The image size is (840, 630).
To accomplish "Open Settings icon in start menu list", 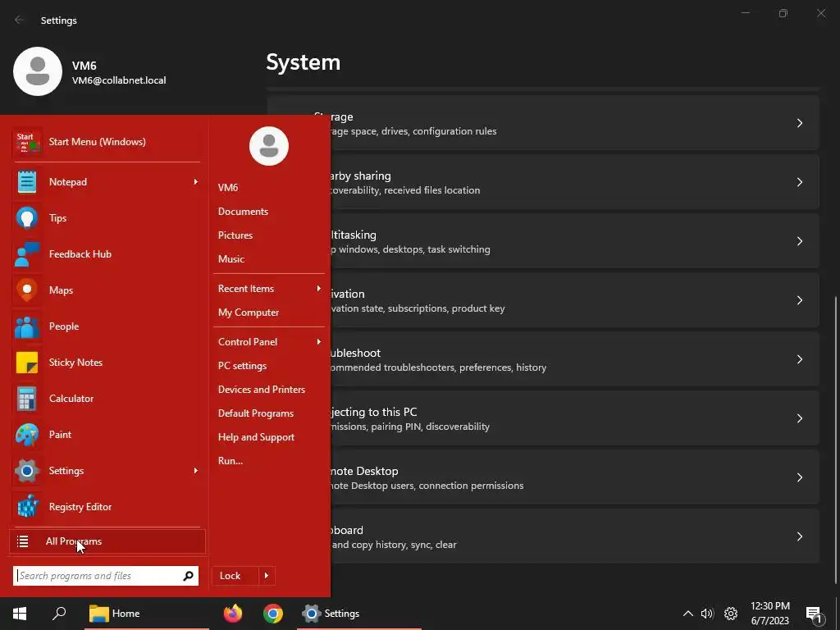I will [27, 471].
